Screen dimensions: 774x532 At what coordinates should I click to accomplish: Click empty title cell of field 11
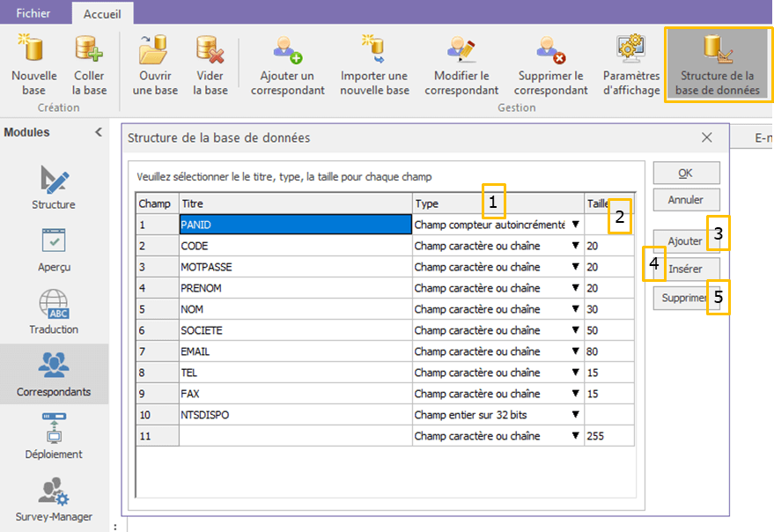pyautogui.click(x=295, y=436)
